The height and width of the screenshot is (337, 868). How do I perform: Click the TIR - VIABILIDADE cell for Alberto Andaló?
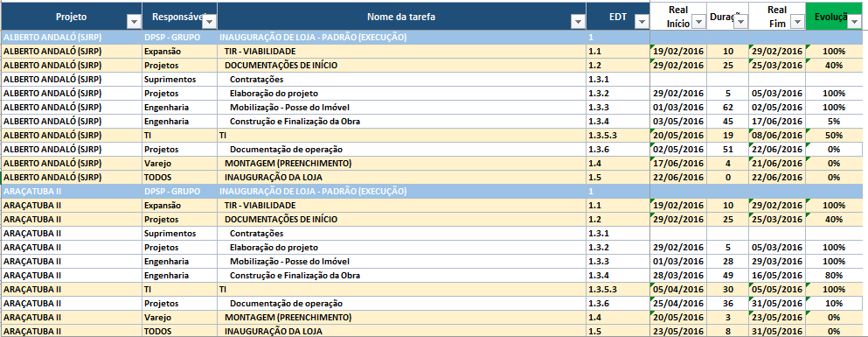[x=401, y=52]
